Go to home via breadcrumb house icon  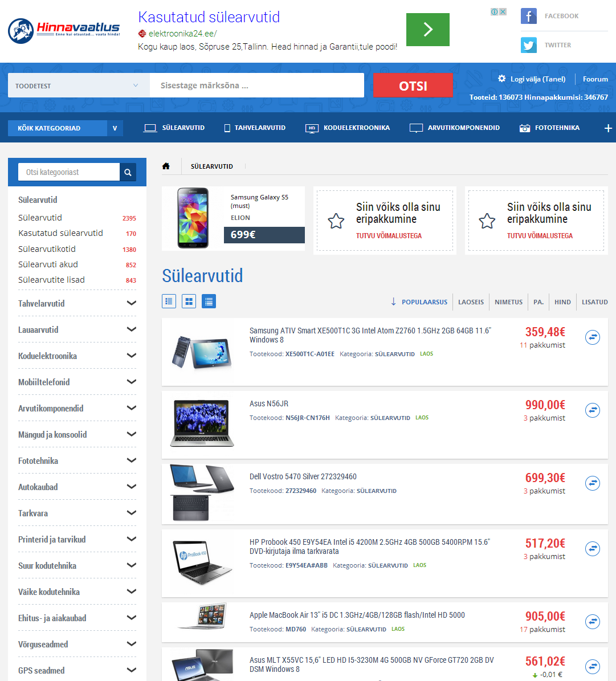(x=166, y=166)
